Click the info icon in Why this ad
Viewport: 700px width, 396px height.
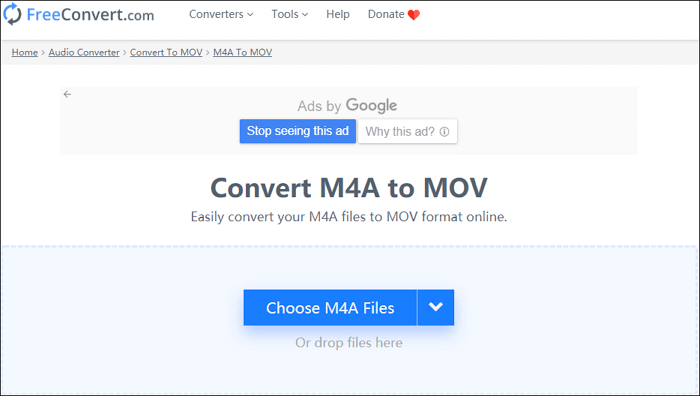[x=444, y=132]
